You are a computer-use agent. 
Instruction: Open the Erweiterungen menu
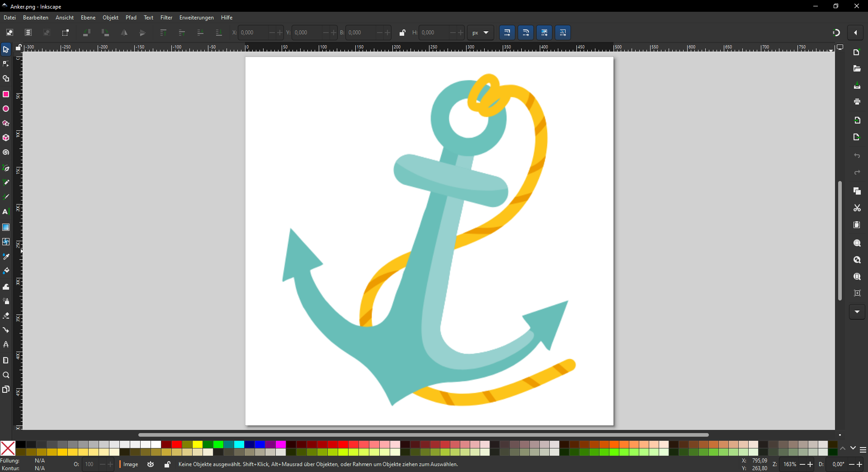click(x=197, y=18)
